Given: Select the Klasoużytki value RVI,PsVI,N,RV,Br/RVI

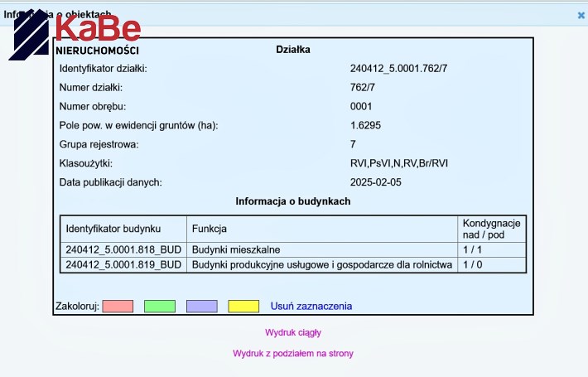Looking at the screenshot, I should tap(399, 163).
